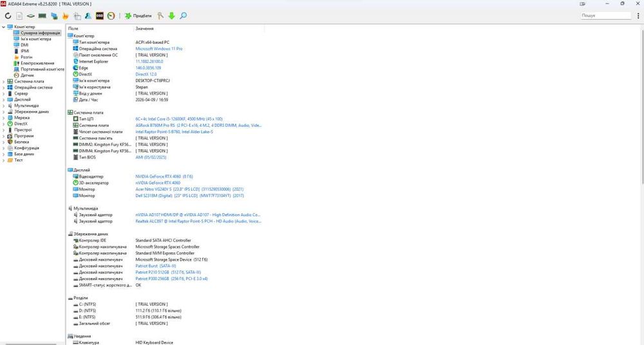Viewport: 644px width, 345px height.
Task: Expand the Мережа tree node
Action: tap(4, 117)
